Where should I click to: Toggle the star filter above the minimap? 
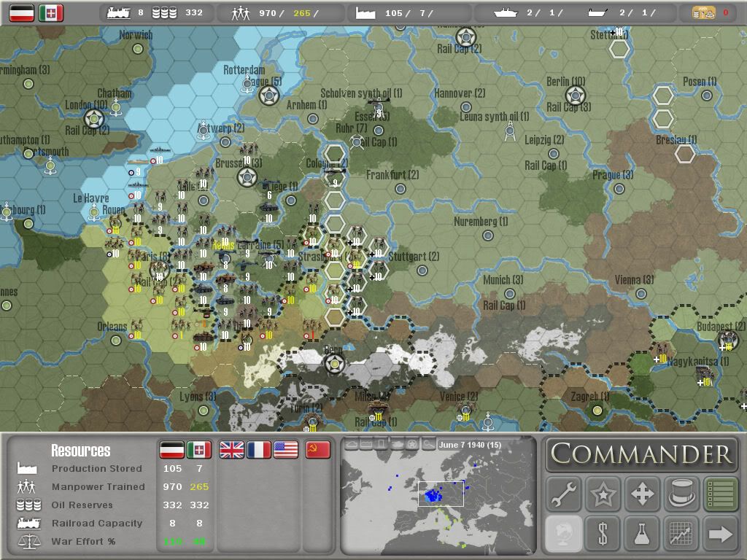[x=412, y=444]
